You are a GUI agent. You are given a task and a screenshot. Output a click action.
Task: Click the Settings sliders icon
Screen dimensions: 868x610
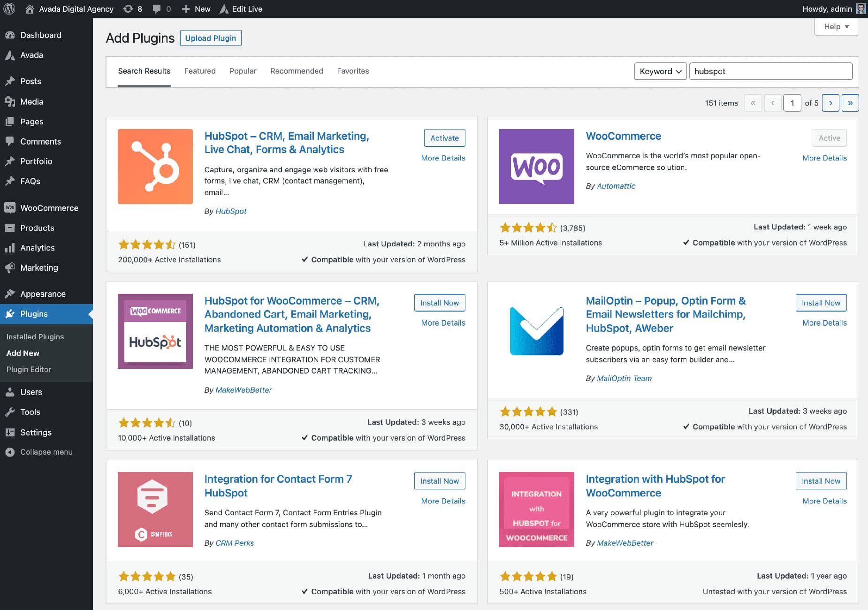tap(10, 432)
